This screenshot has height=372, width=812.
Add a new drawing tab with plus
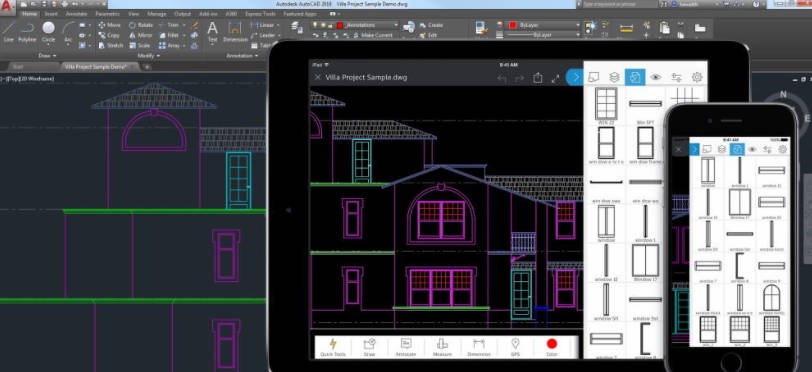147,67
